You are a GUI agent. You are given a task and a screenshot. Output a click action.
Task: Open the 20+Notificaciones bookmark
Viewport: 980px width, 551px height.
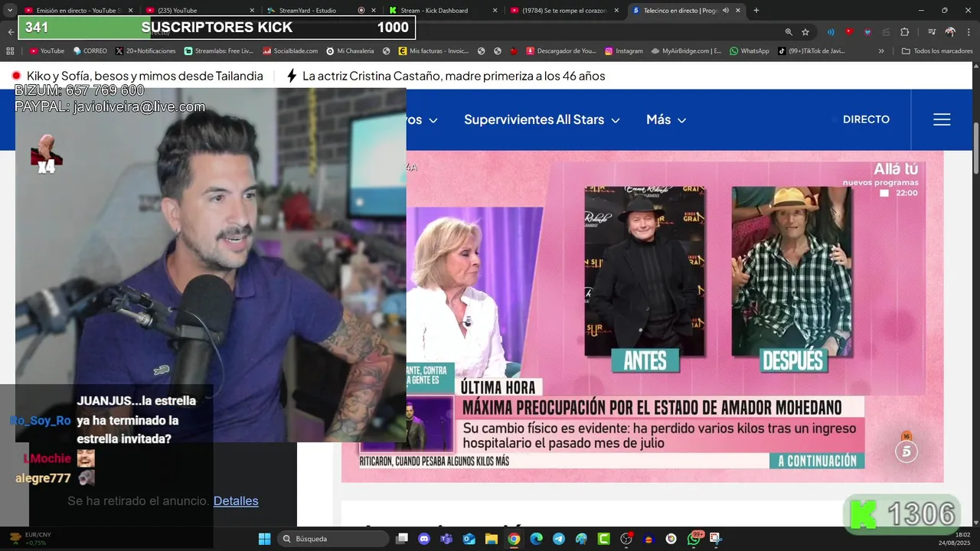[145, 51]
